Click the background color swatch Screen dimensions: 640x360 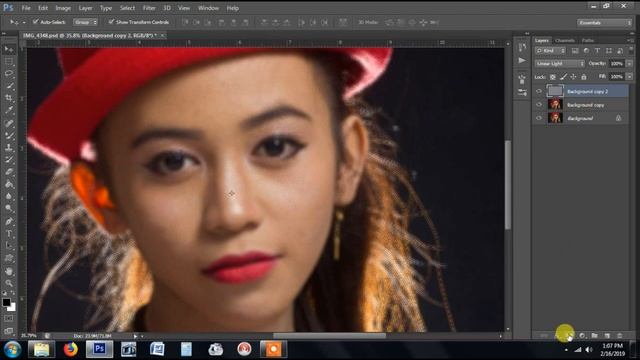pyautogui.click(x=12, y=307)
